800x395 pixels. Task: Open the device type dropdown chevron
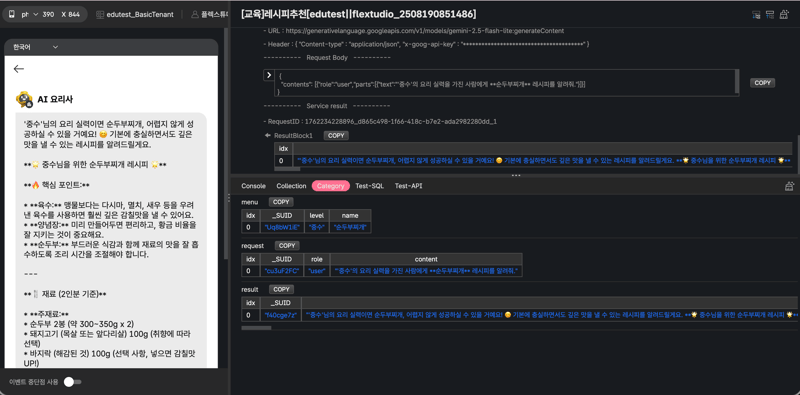35,15
